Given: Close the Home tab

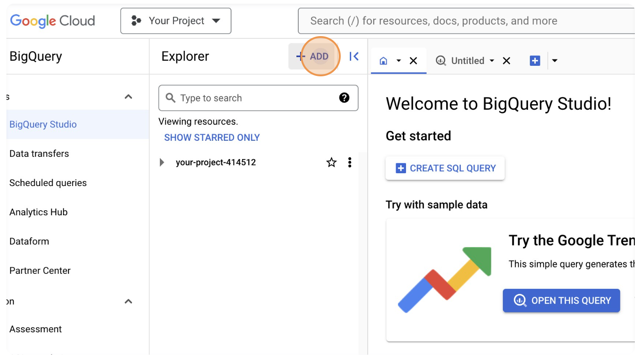Looking at the screenshot, I should click(x=413, y=61).
